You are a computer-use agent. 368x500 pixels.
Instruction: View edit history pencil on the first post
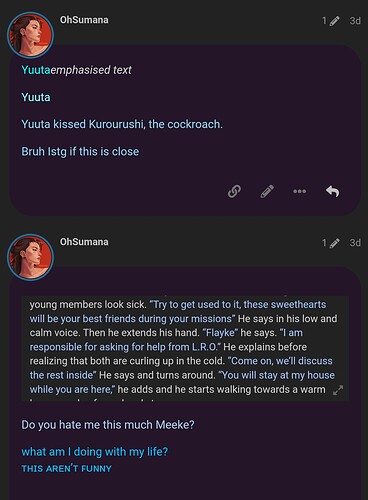click(334, 21)
